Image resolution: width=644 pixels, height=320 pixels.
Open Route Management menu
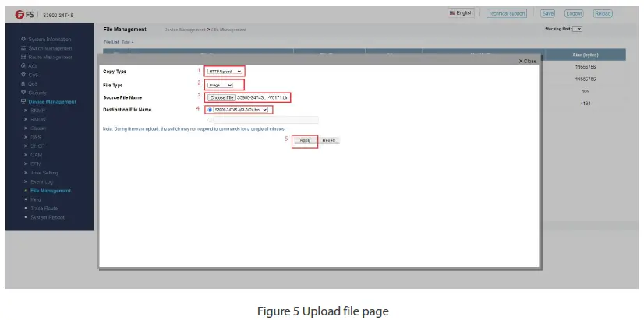[50, 58]
